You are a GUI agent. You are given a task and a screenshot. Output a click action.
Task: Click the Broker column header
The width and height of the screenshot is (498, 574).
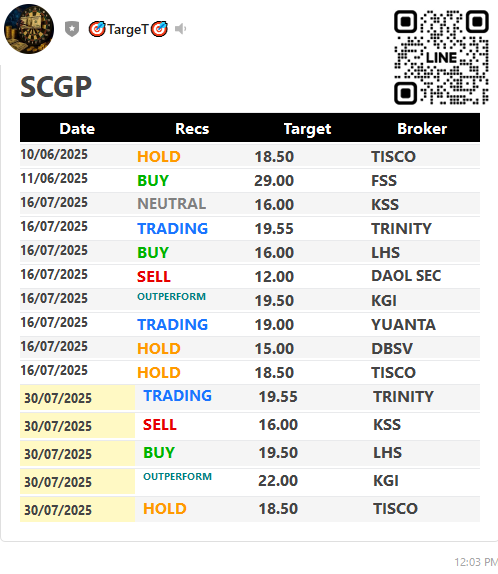(422, 128)
